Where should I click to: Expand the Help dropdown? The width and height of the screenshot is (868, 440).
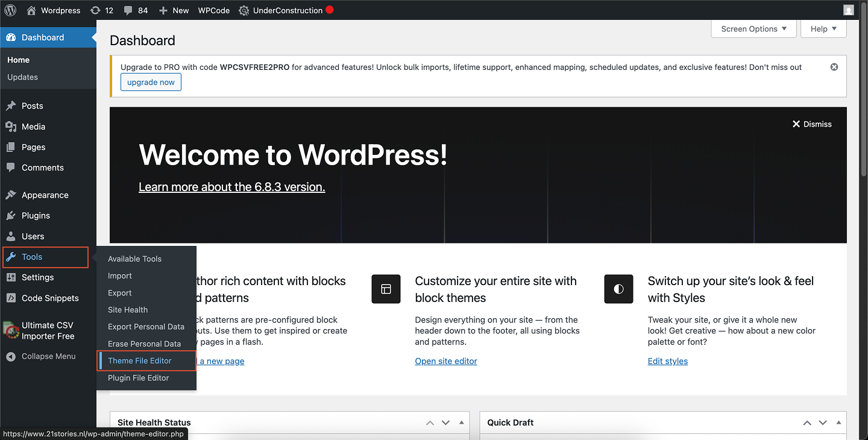[x=823, y=28]
